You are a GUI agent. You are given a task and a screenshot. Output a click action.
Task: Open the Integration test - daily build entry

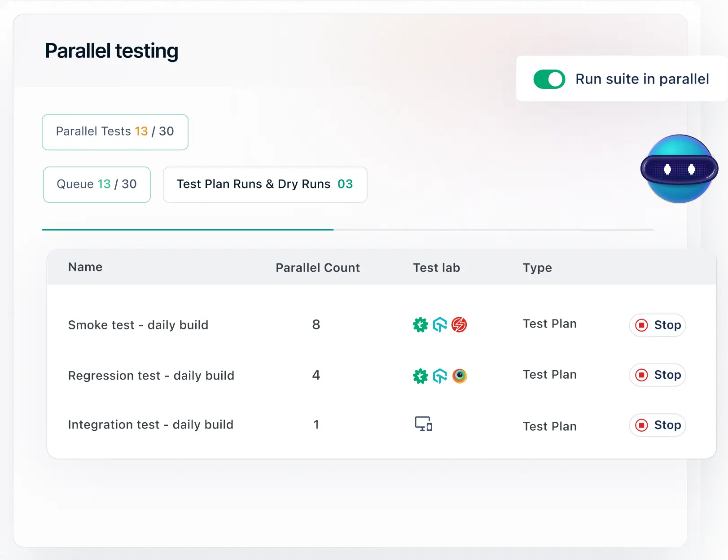pos(150,424)
